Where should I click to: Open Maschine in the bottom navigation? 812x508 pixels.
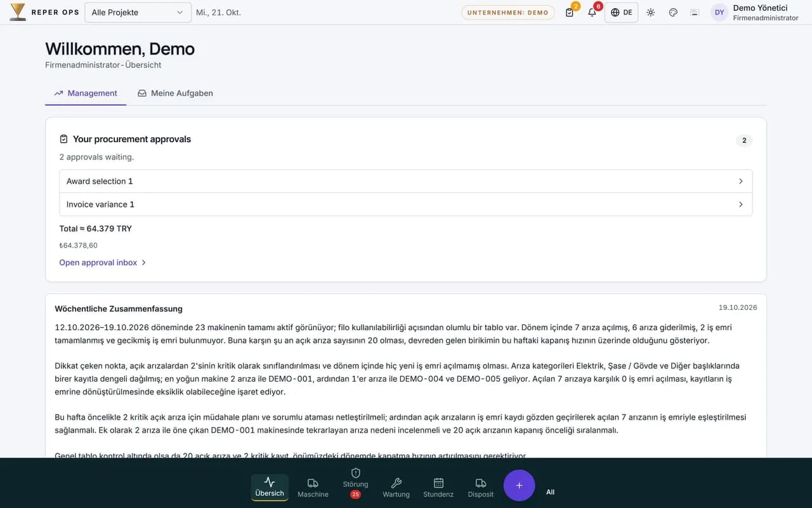coord(313,488)
